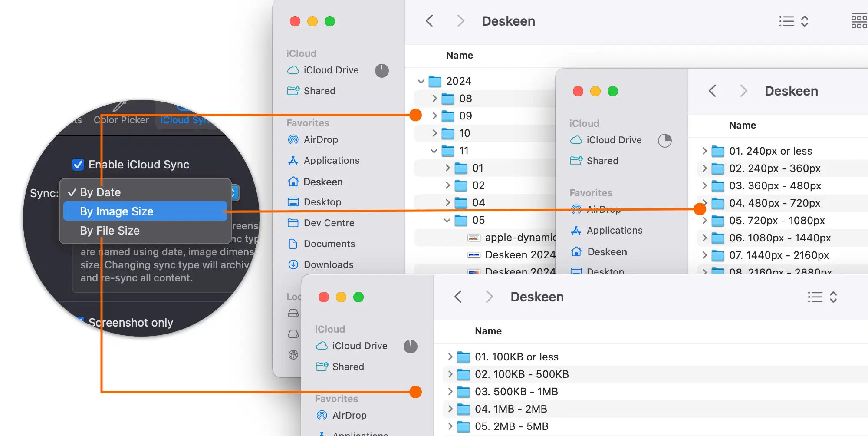The height and width of the screenshot is (436, 868).
Task: Open iCloud Drive in bottom window sidebar
Action: 352,346
